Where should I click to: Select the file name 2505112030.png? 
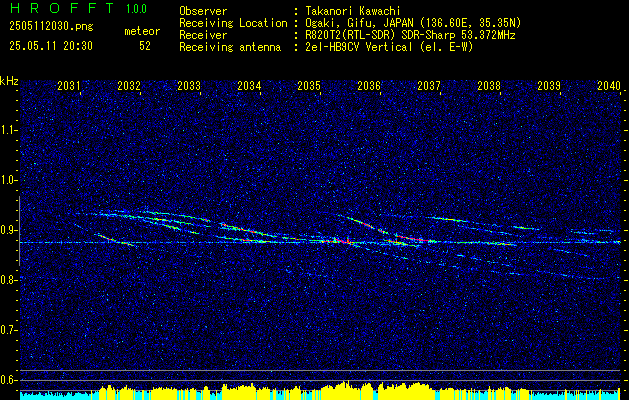(x=51, y=27)
